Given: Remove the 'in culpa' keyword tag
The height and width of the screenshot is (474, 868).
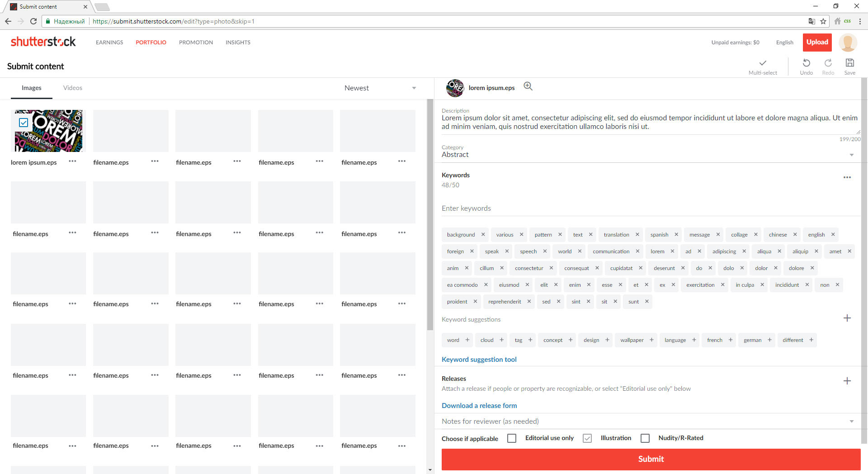Looking at the screenshot, I should (x=762, y=284).
